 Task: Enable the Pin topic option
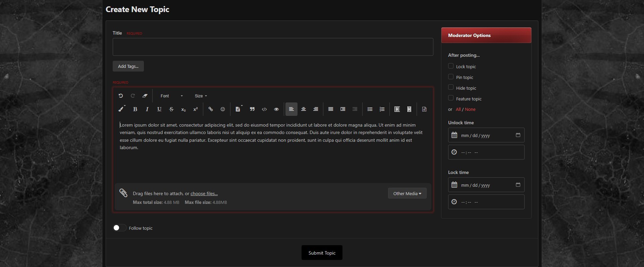[451, 77]
